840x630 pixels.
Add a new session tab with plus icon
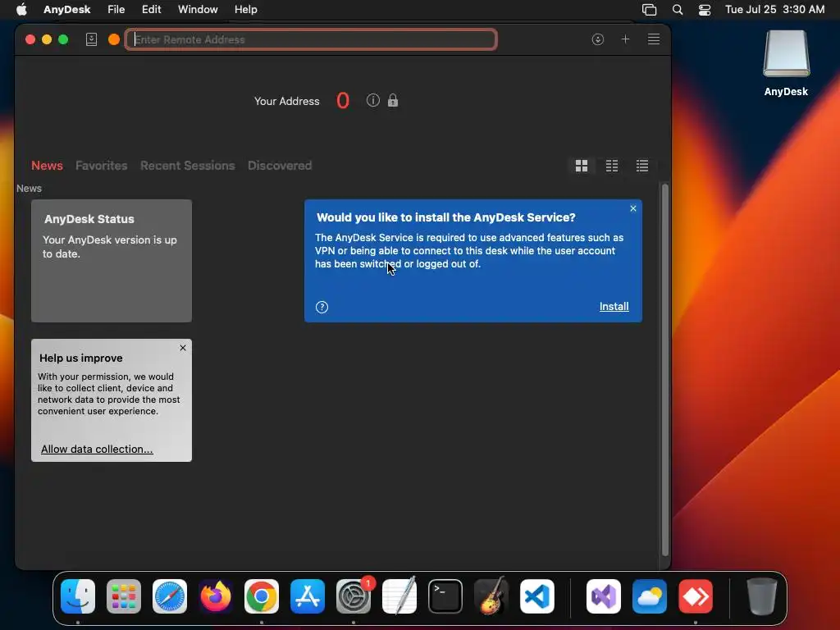(625, 39)
